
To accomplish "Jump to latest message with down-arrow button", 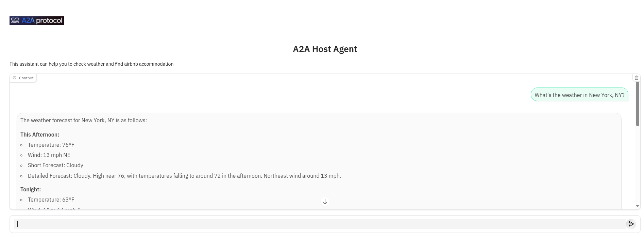I will point(325,202).
